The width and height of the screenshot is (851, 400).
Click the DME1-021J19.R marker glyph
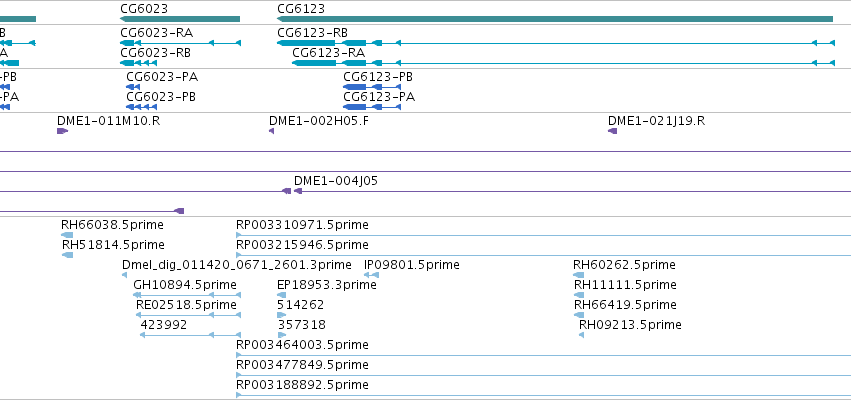pos(612,131)
